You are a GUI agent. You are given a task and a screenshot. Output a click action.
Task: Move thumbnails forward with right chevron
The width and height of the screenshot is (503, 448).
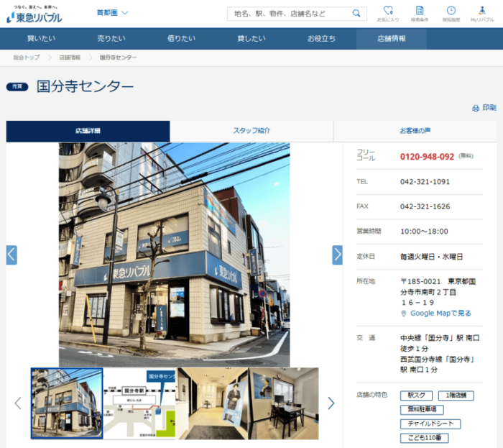331,403
